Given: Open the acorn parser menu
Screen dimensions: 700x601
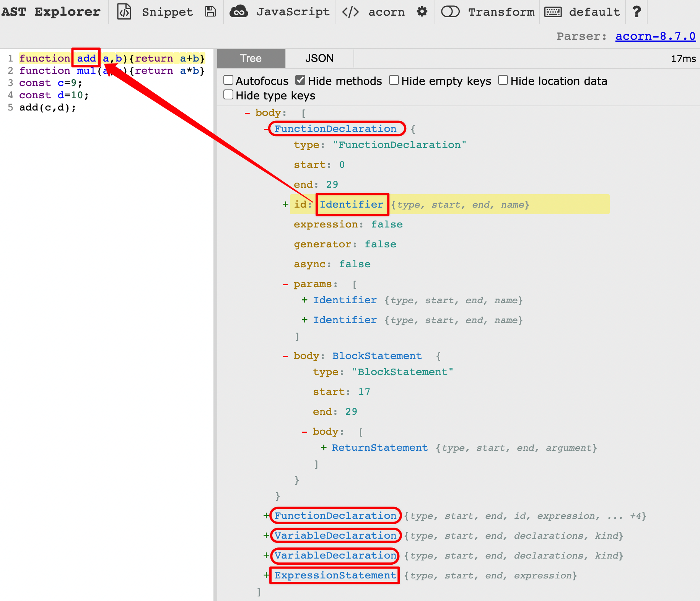Looking at the screenshot, I should (x=386, y=12).
